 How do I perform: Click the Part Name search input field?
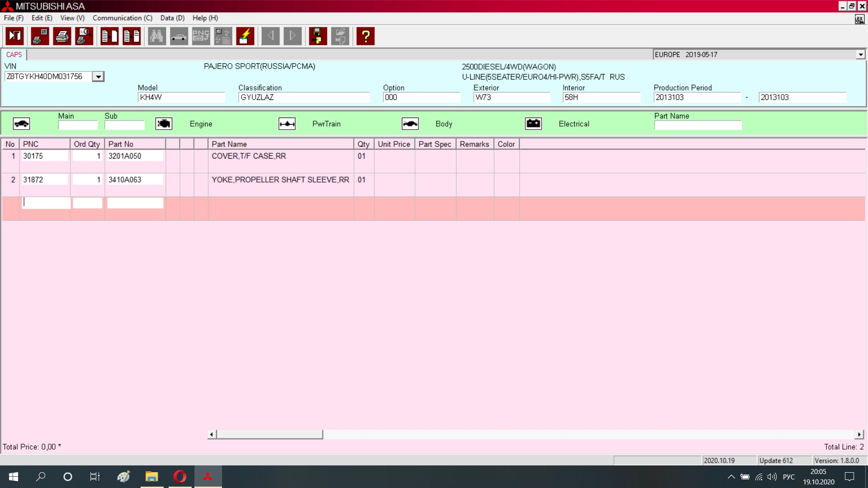[x=698, y=125]
